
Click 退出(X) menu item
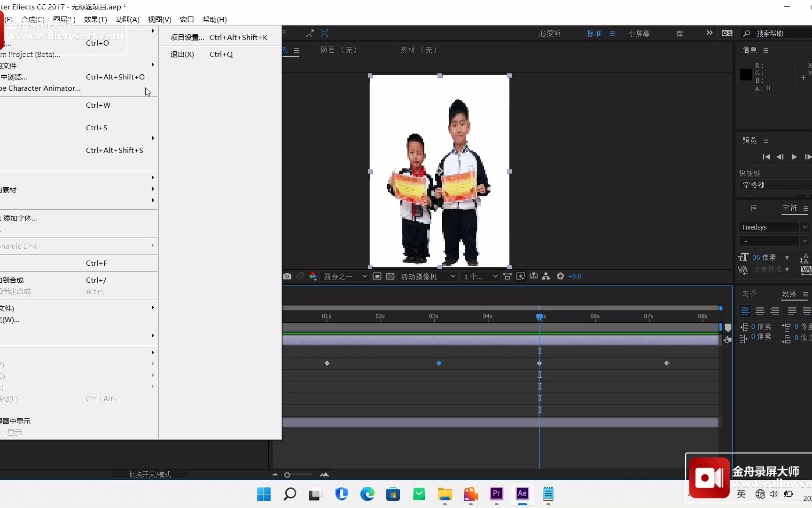point(219,54)
